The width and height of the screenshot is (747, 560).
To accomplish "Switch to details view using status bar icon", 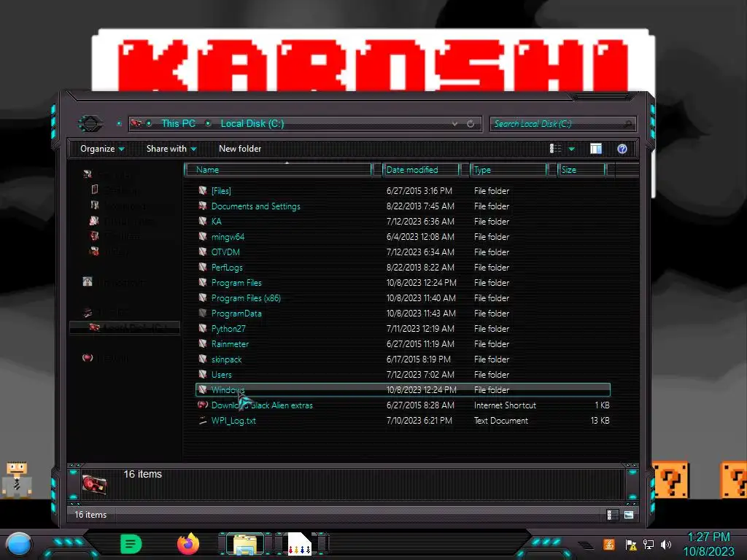I will click(x=612, y=515).
